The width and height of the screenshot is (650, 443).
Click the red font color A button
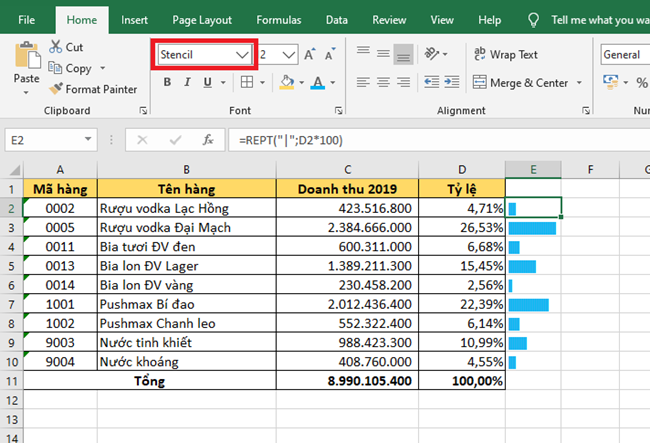point(319,82)
